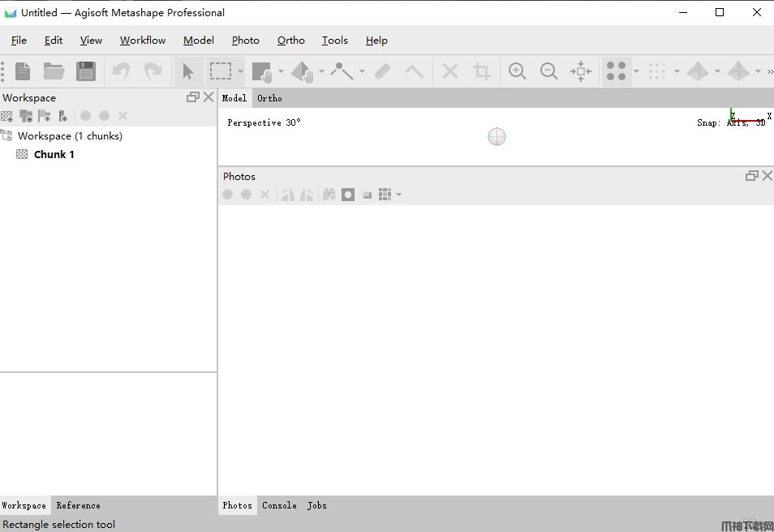Click the Reset View icon
The height and width of the screenshot is (532, 774).
(580, 71)
